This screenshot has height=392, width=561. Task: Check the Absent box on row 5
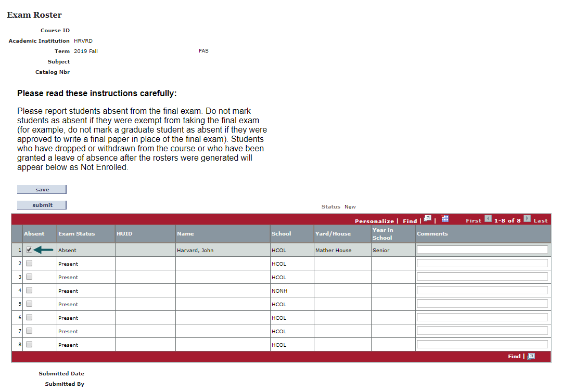(x=29, y=304)
